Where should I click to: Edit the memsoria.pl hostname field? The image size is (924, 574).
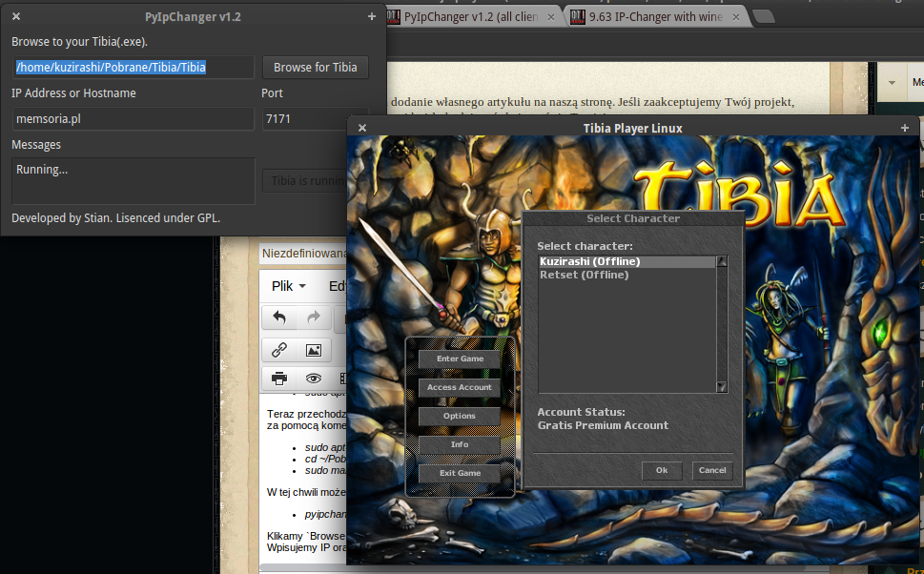tap(133, 118)
